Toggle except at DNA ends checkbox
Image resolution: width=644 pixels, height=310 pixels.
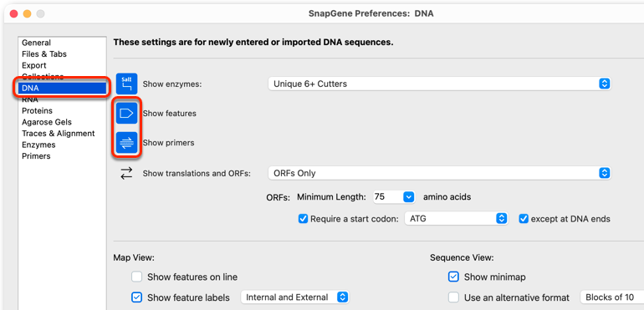click(524, 219)
